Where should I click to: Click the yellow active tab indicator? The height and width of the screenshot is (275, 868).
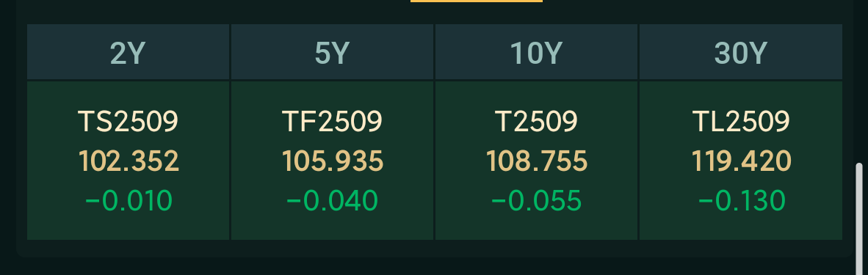[477, 1]
